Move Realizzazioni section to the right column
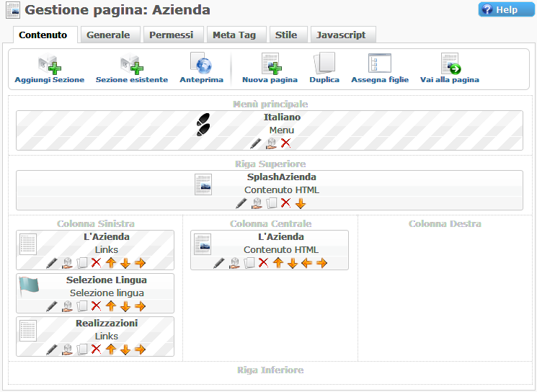This screenshot has width=537, height=392. pos(140,349)
